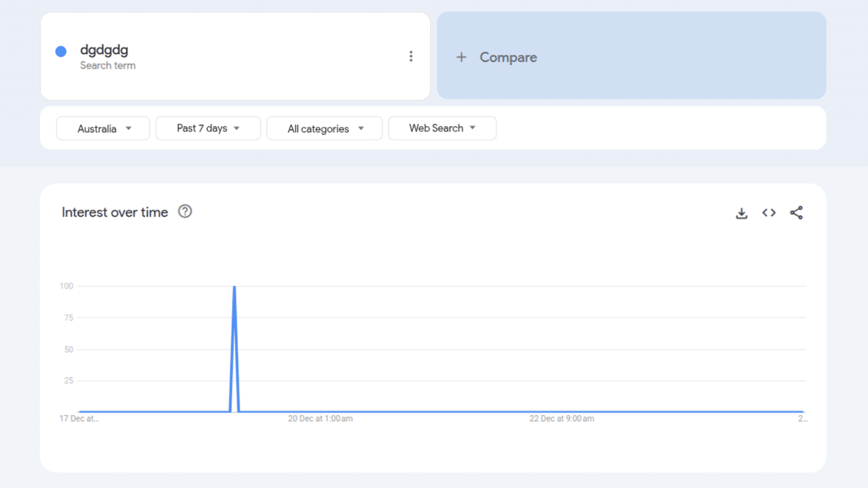Open the embed code view for the chart

pyautogui.click(x=768, y=212)
